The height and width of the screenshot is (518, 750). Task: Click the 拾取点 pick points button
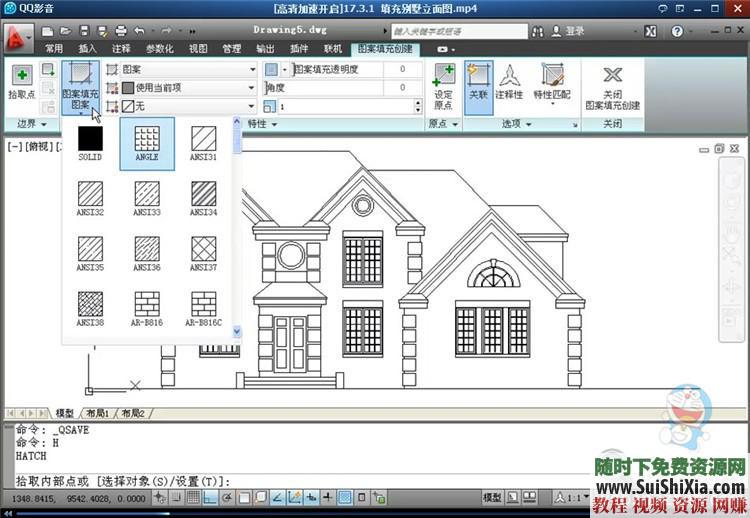tap(22, 82)
